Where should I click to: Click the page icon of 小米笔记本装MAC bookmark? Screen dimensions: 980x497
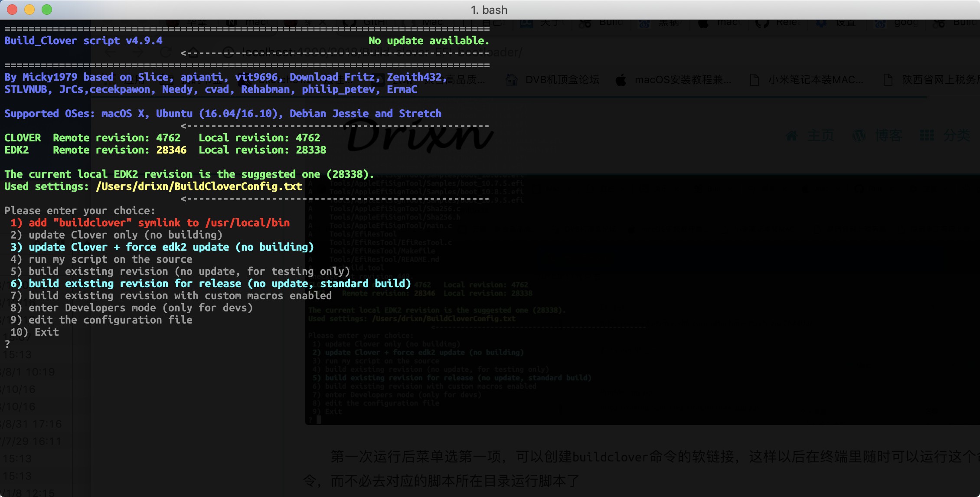755,80
